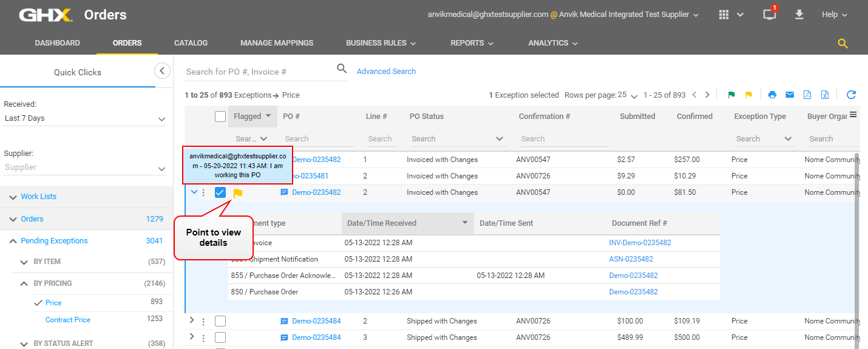Open the Received Last 7 Days dropdown
The height and width of the screenshot is (349, 868).
85,118
